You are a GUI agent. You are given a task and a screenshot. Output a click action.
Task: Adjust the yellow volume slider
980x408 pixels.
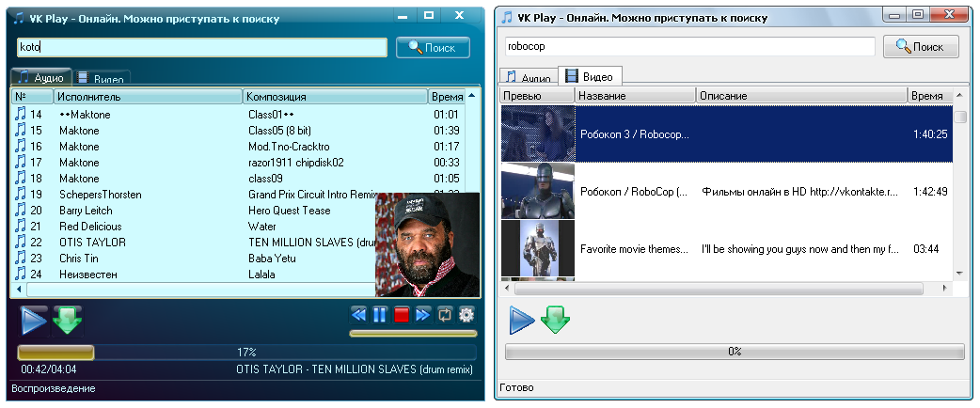pyautogui.click(x=413, y=334)
